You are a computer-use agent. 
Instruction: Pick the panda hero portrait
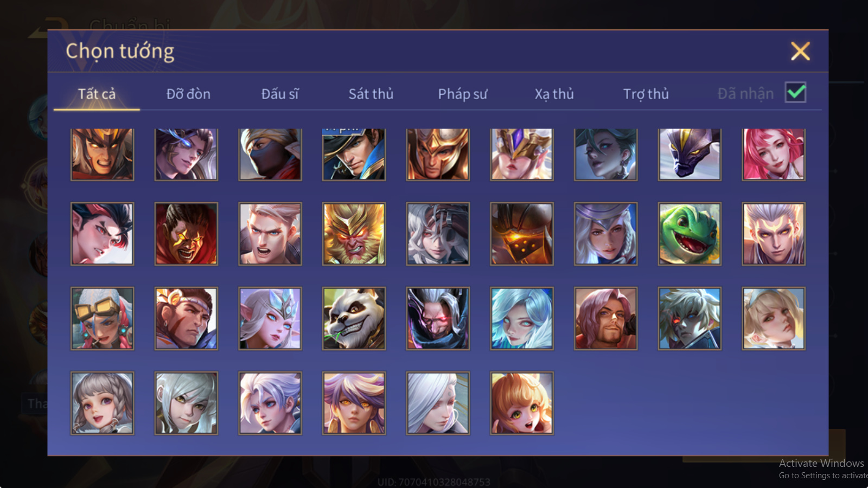click(x=354, y=318)
